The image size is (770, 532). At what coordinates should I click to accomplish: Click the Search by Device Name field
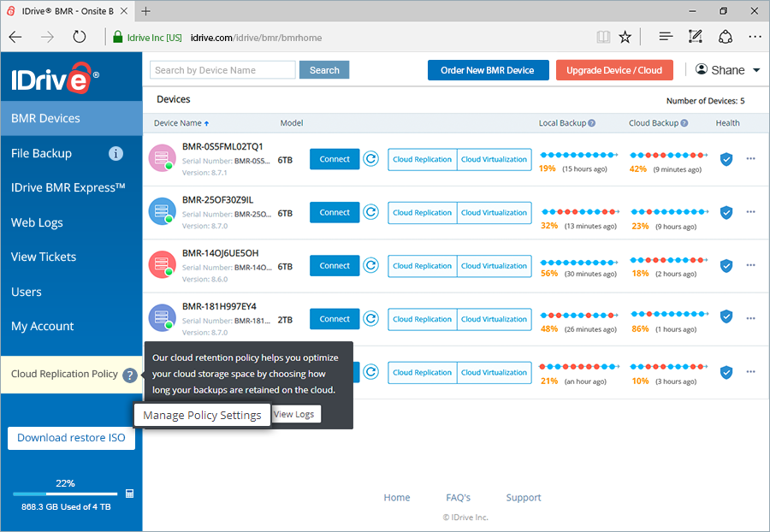pyautogui.click(x=222, y=69)
